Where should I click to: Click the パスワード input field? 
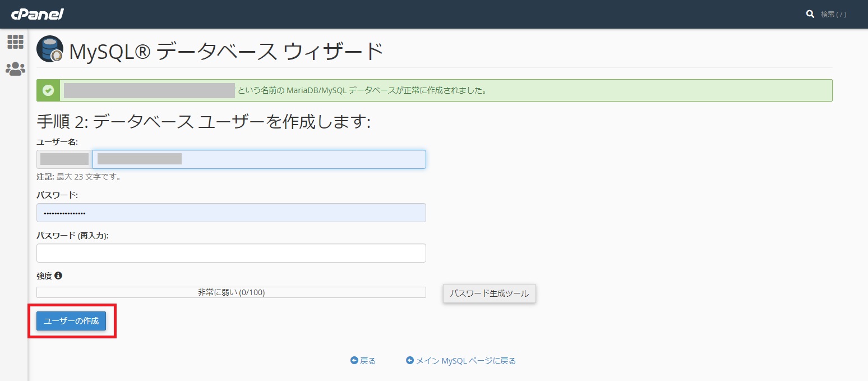point(231,213)
